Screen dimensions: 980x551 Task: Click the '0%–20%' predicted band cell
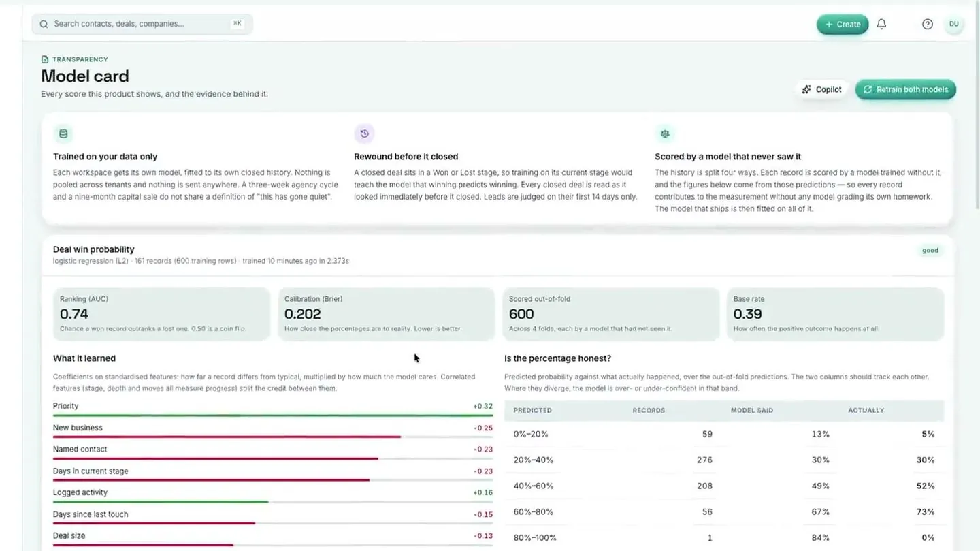tap(531, 434)
